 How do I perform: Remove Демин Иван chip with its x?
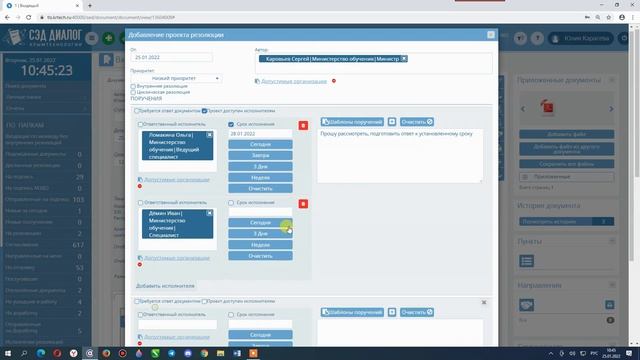tap(209, 213)
